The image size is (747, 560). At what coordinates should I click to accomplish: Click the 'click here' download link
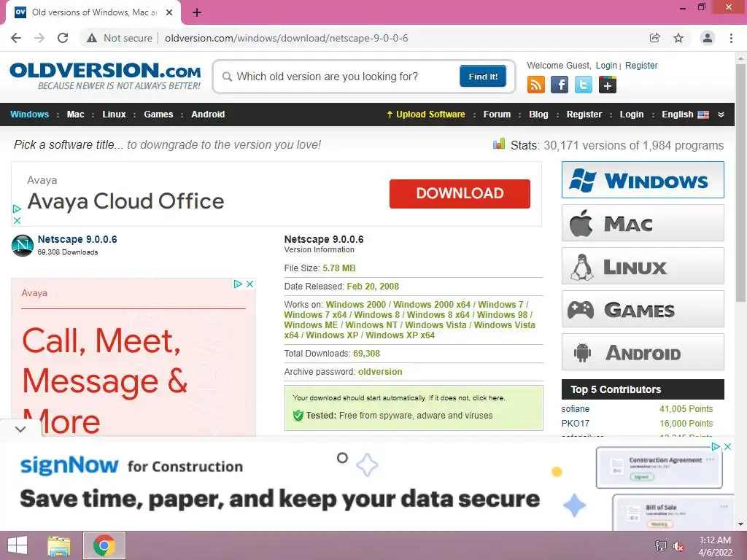tap(487, 397)
